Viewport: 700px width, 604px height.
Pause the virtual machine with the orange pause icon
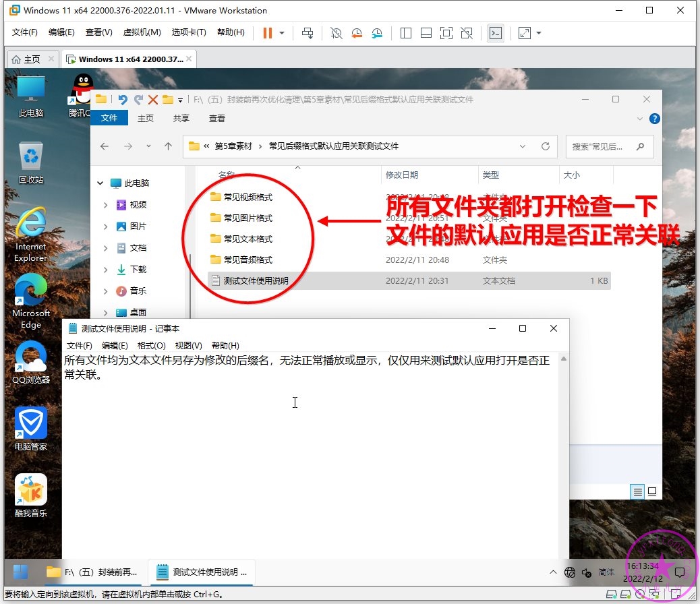tap(268, 32)
